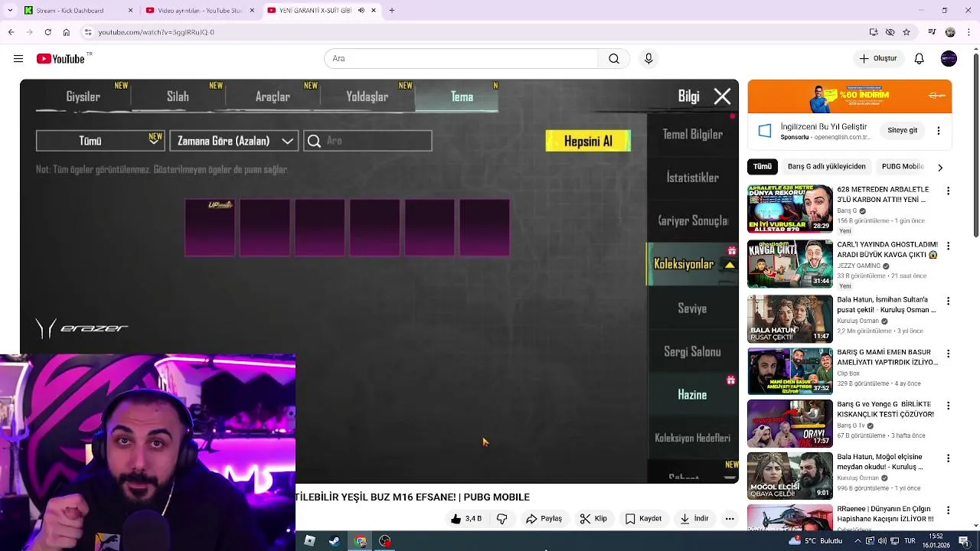
Task: Select the Barış G adlı yükleyiciden chip
Action: coord(826,167)
